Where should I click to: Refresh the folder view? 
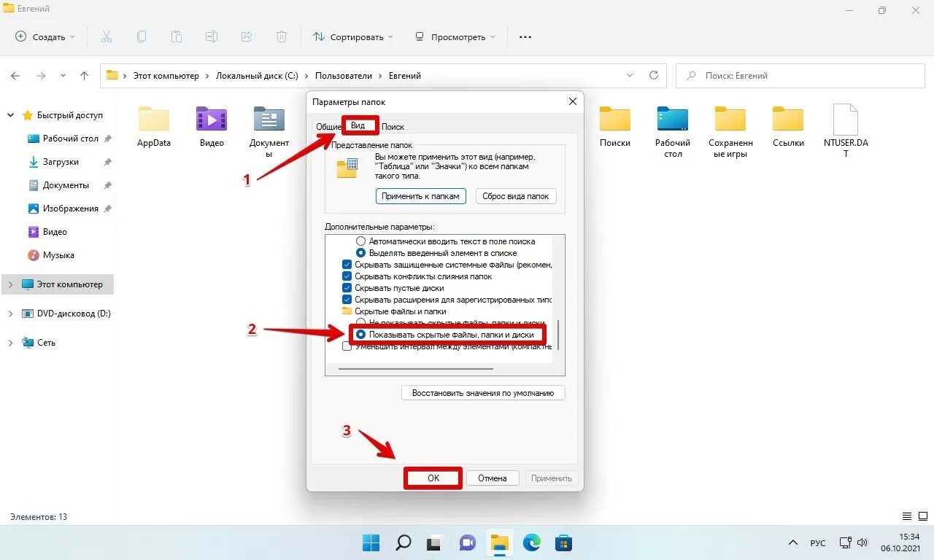coord(654,75)
